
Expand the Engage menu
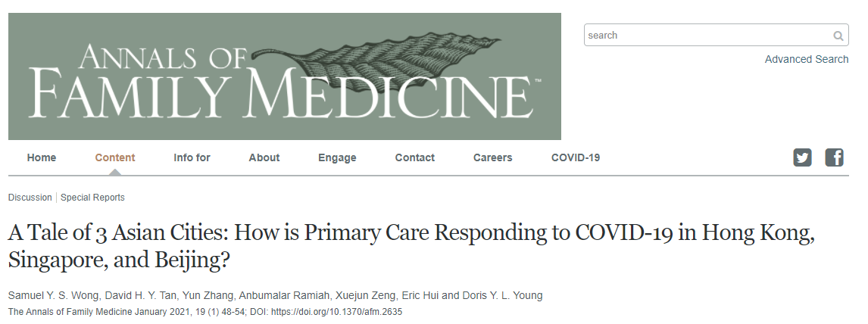[337, 157]
